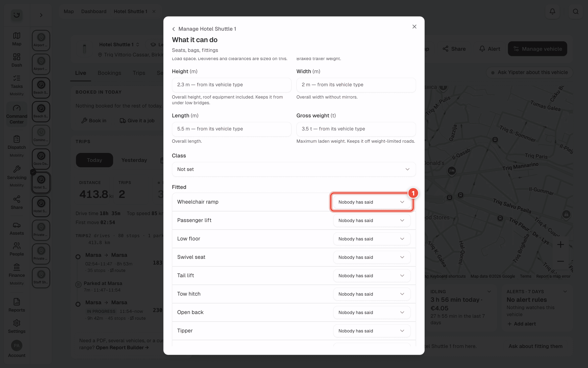The height and width of the screenshot is (368, 588).
Task: Switch to the Map top tab
Action: coord(69,11)
